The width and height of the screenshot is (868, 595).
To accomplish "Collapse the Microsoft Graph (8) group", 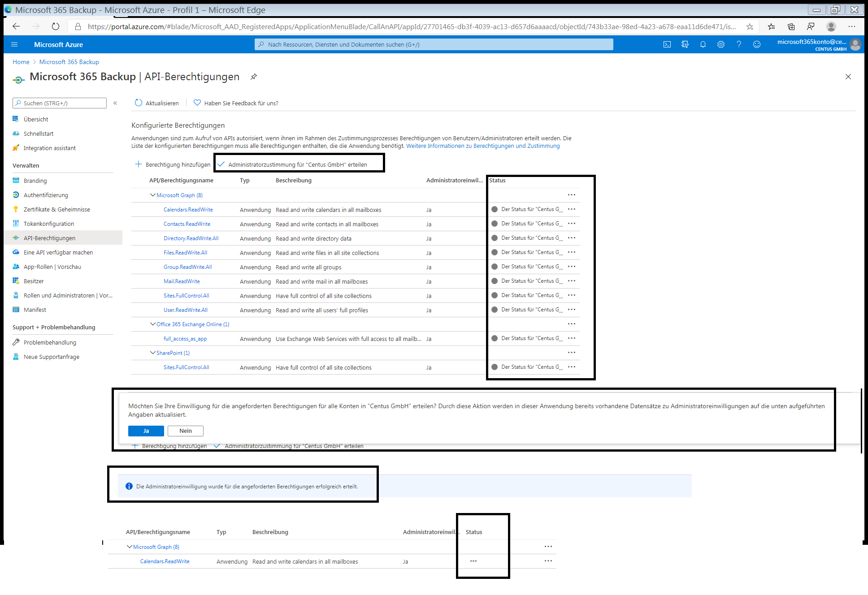I will tap(152, 195).
